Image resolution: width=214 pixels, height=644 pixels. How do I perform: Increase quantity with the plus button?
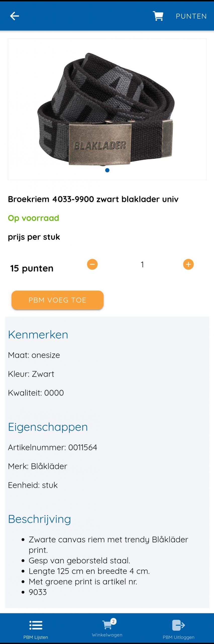coord(188,264)
